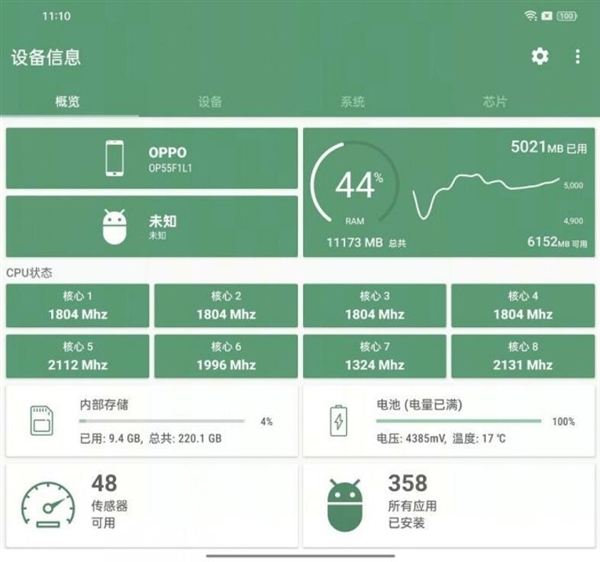This screenshot has width=600, height=562.
Task: Open the three-dot overflow menu
Action: 577,57
